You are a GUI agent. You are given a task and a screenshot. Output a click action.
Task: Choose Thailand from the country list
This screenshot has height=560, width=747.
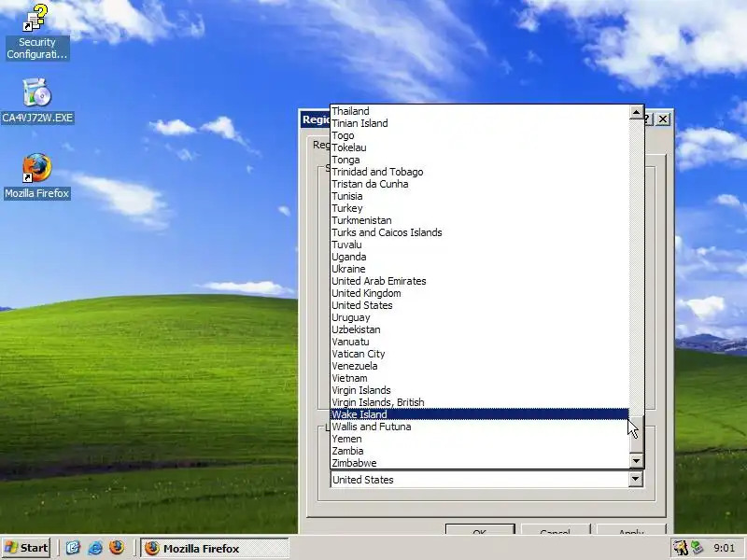pyautogui.click(x=480, y=111)
